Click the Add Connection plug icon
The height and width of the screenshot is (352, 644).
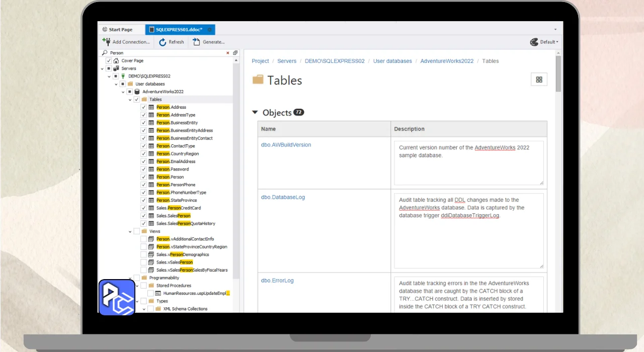[x=106, y=42]
